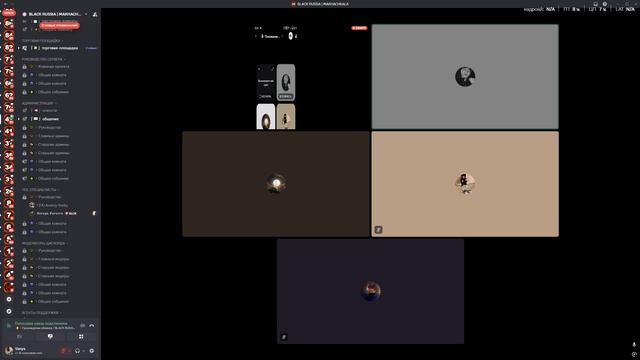640x360 pixels.
Task: Click the Vanya username in user panel
Action: tap(20, 349)
